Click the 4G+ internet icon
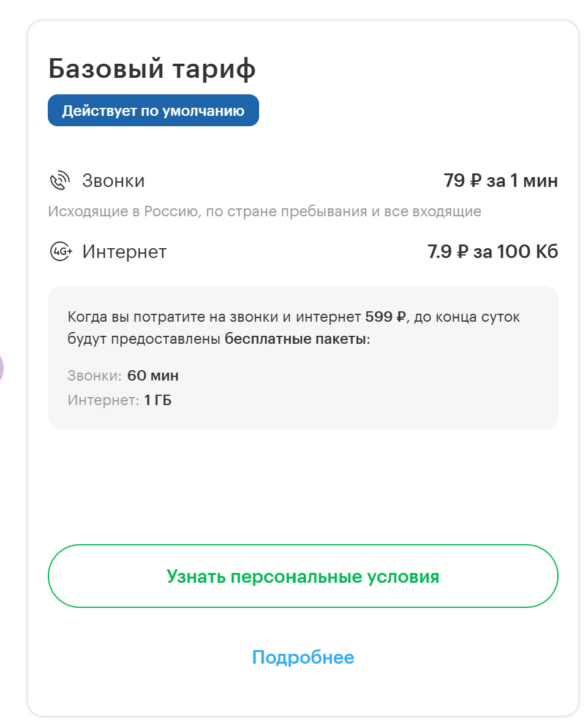This screenshot has height=728, width=588. pos(61,252)
